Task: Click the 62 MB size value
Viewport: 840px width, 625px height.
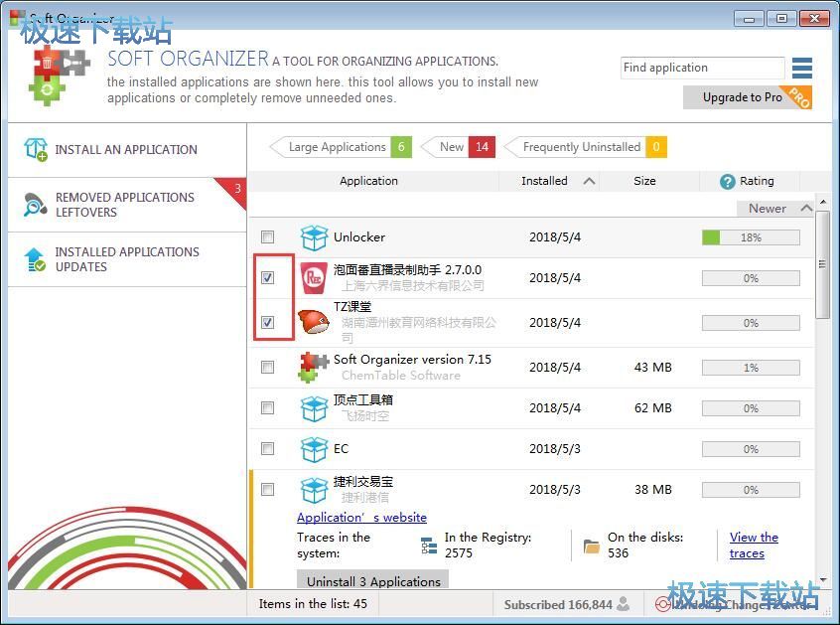Action: [x=652, y=408]
